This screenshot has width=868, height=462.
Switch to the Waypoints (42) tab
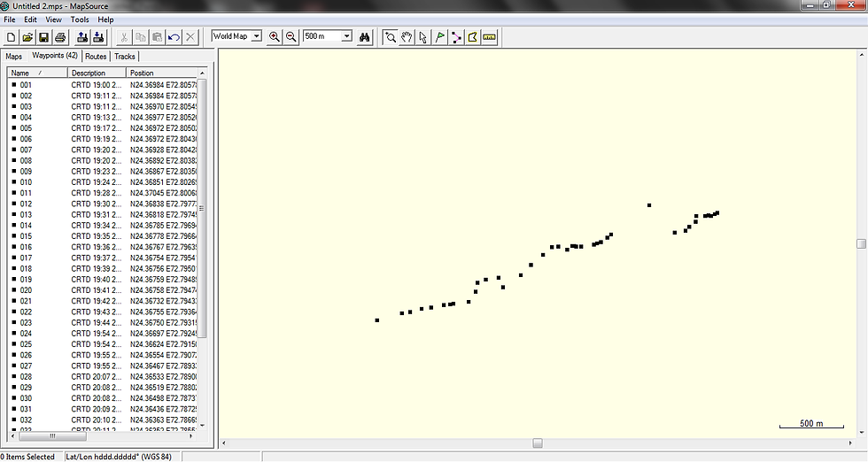(55, 56)
